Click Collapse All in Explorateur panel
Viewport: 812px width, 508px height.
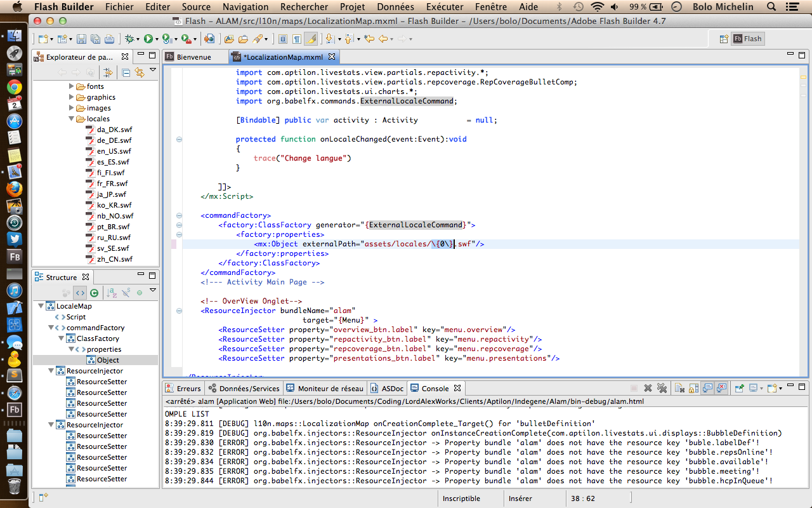point(126,72)
